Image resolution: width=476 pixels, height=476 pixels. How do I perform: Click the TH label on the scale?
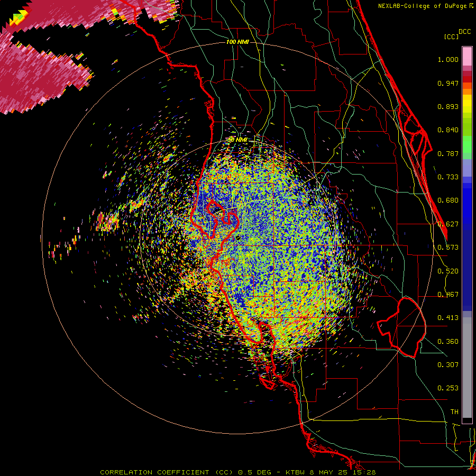click(454, 412)
